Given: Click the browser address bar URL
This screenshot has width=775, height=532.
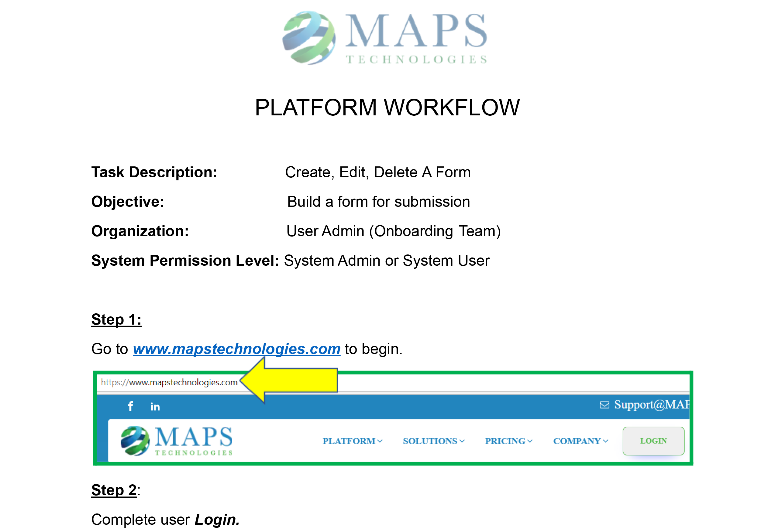Looking at the screenshot, I should 169,382.
